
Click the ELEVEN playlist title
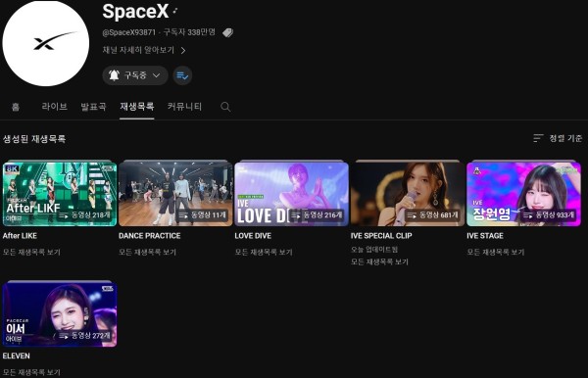(x=17, y=356)
